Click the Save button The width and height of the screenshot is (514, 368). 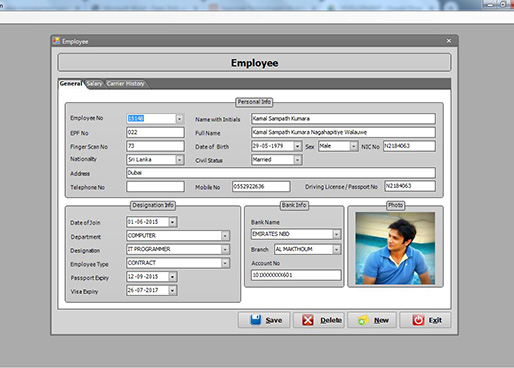pyautogui.click(x=264, y=320)
